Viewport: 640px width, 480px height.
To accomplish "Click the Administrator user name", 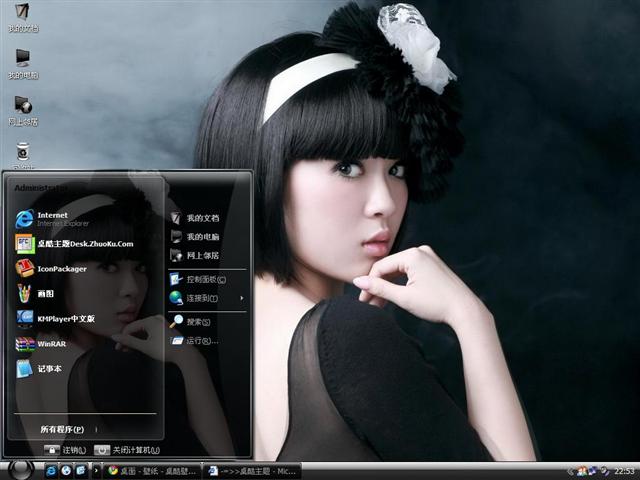I will point(41,188).
